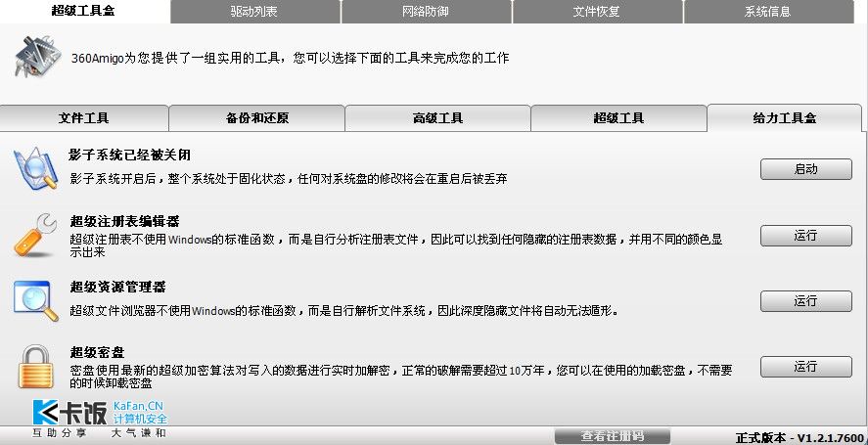This screenshot has width=868, height=445.
Task: Click the 密盘 encryption description paragraph
Action: (401, 376)
